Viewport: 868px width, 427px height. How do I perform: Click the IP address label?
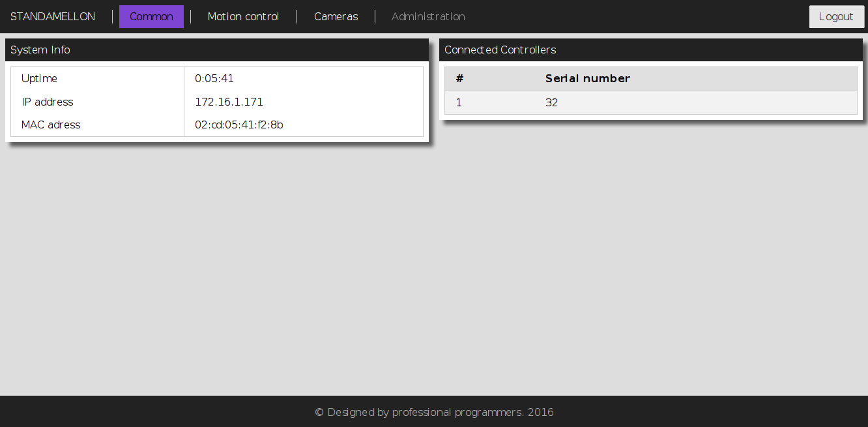(x=47, y=102)
